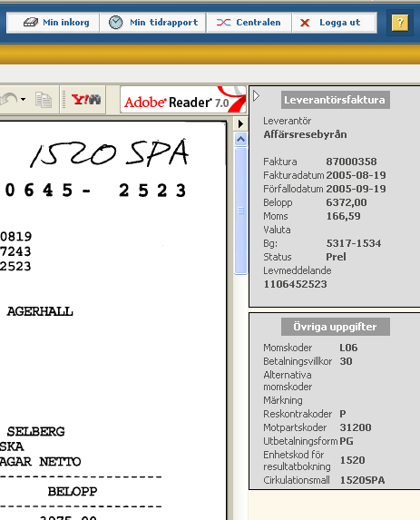Screen dimensions: 420x520
Task: Click the SELBERG text in the document
Action: [35, 431]
